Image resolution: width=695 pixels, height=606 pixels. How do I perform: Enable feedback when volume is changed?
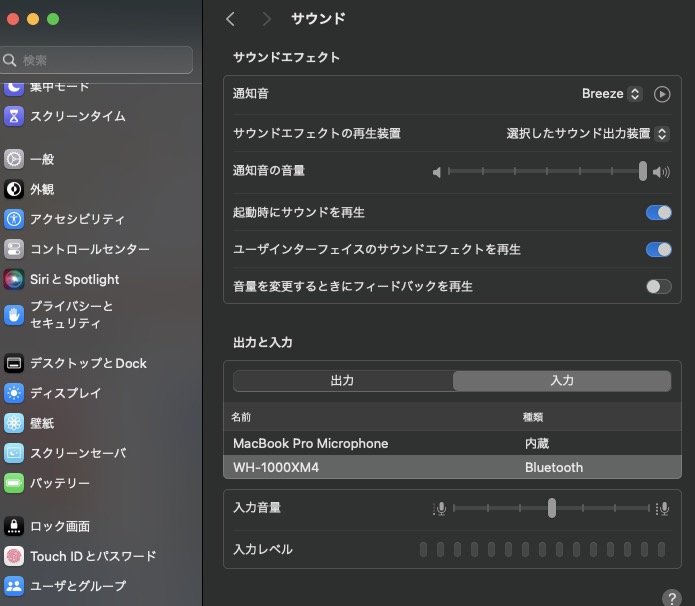pyautogui.click(x=658, y=286)
